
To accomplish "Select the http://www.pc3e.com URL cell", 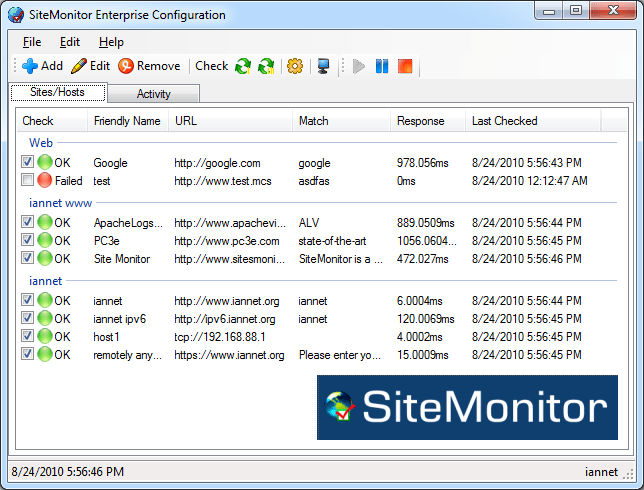I will click(227, 241).
